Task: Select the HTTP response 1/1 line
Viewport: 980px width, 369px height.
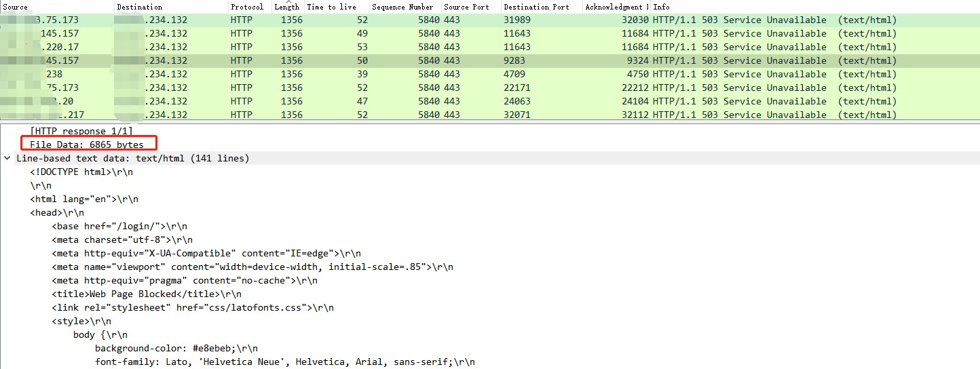Action: point(81,131)
